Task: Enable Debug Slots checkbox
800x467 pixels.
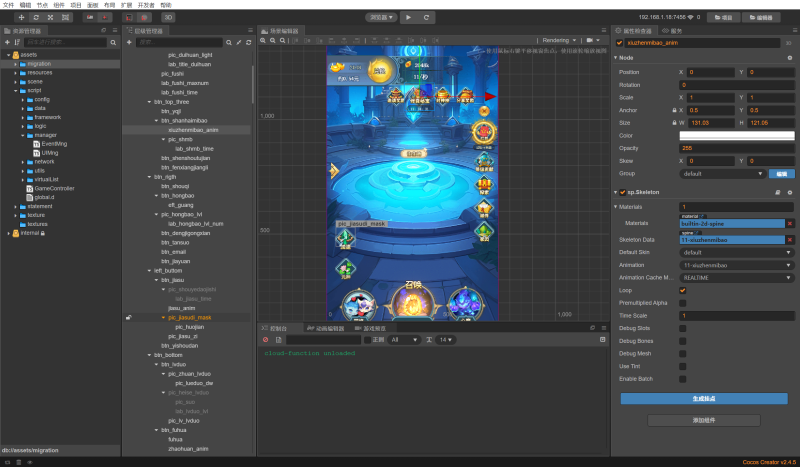Action: pyautogui.click(x=683, y=329)
